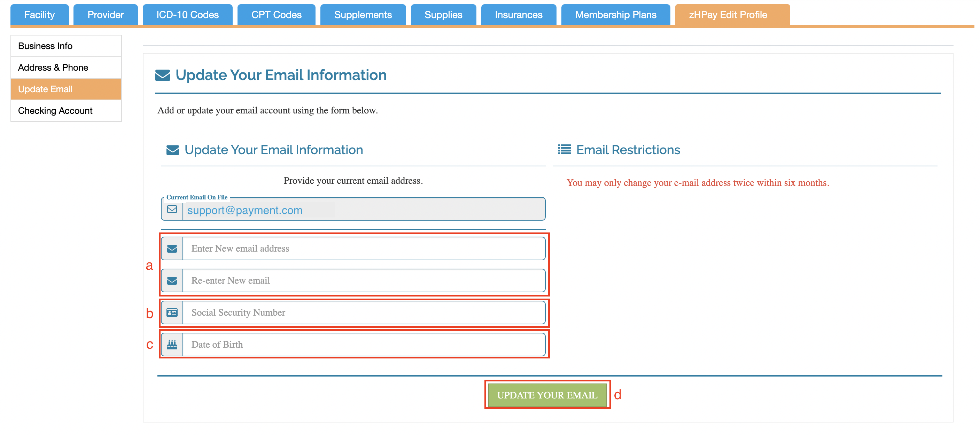Click ID card icon beside Social Security Number

point(172,313)
